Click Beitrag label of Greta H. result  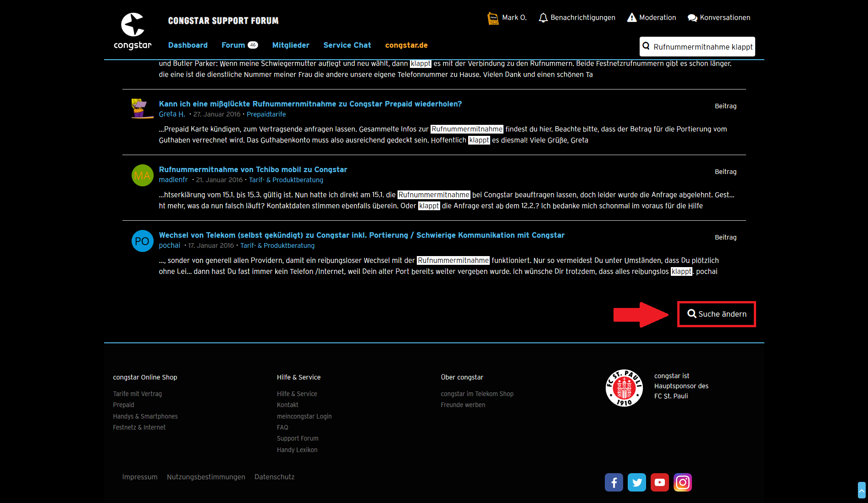pos(725,106)
